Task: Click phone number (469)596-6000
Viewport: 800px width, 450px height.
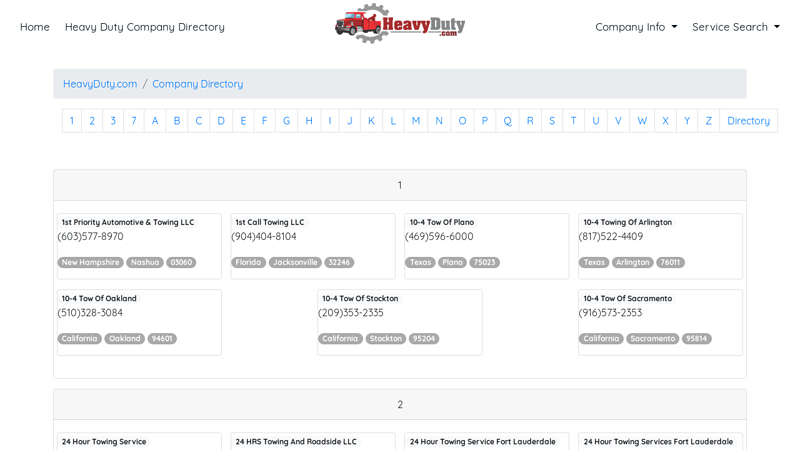Action: tap(439, 237)
